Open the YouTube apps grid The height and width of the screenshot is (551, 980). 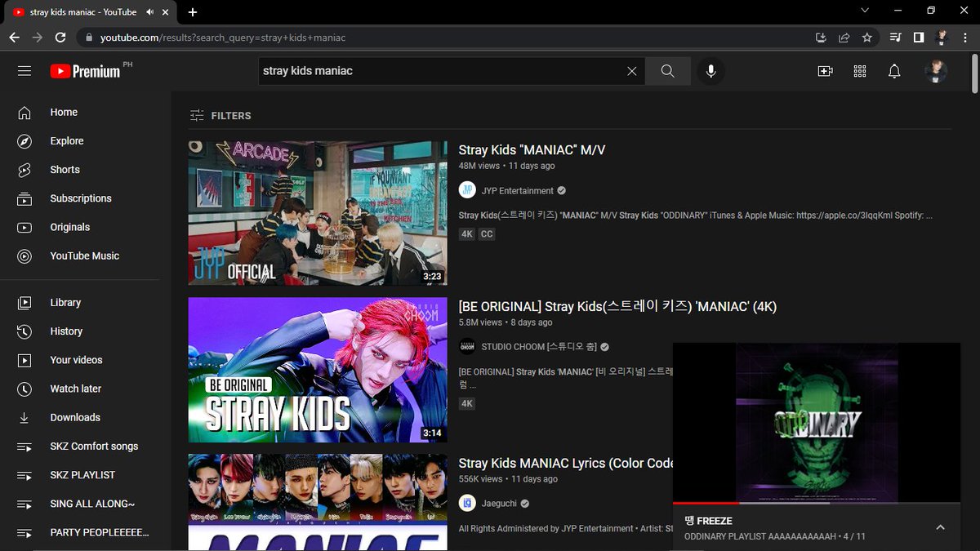tap(859, 71)
